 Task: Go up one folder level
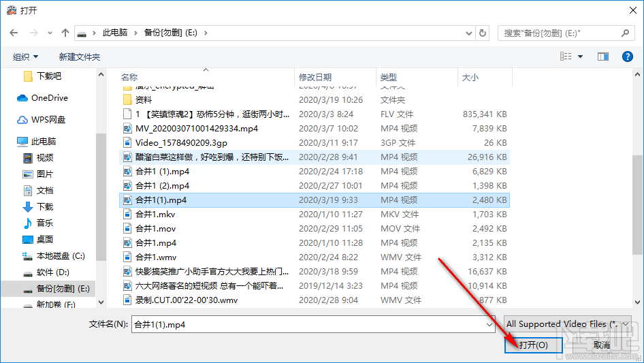[65, 33]
